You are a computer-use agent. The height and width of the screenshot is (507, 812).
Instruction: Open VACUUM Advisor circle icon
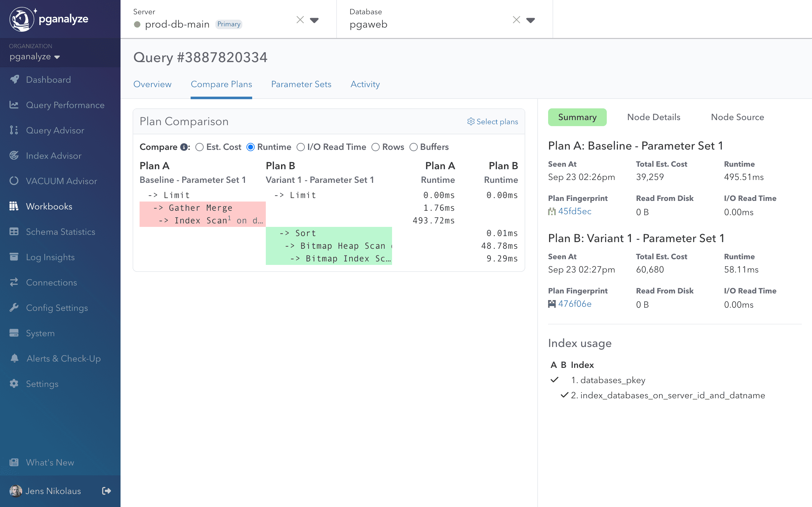(x=14, y=181)
